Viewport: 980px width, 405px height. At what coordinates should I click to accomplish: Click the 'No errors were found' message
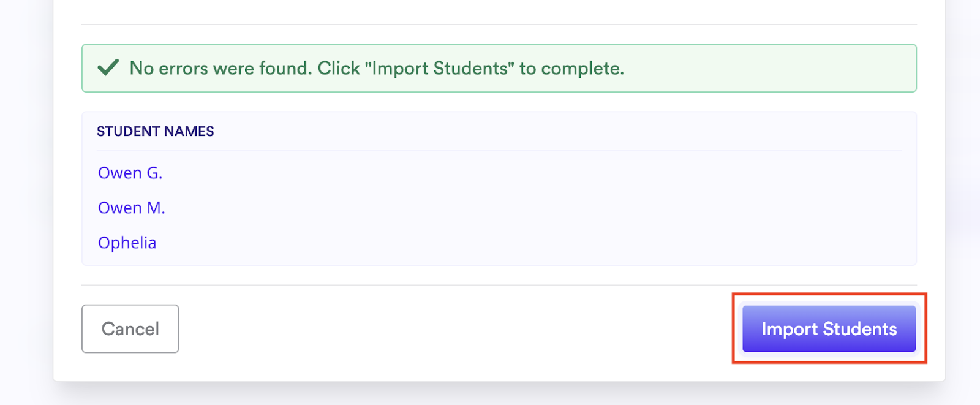point(377,69)
